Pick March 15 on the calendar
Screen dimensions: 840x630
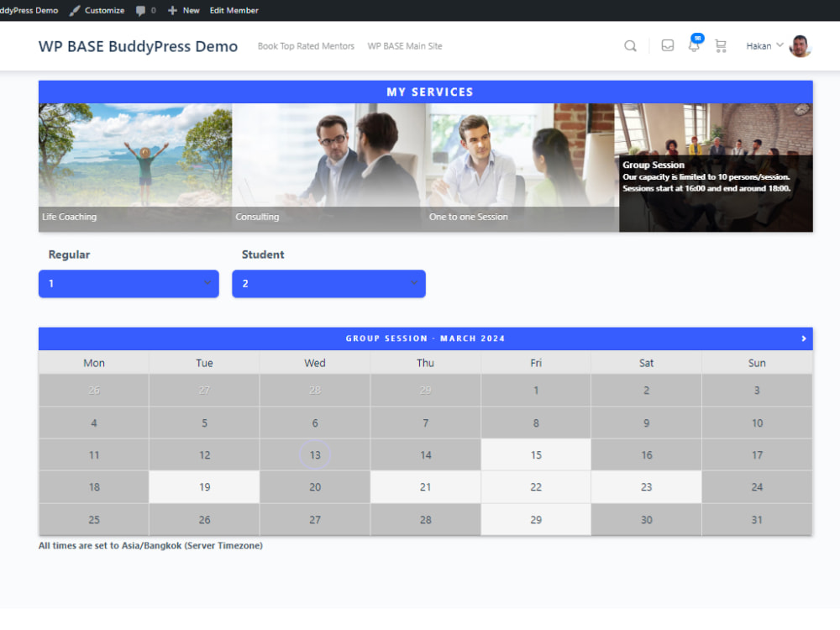[x=536, y=454]
